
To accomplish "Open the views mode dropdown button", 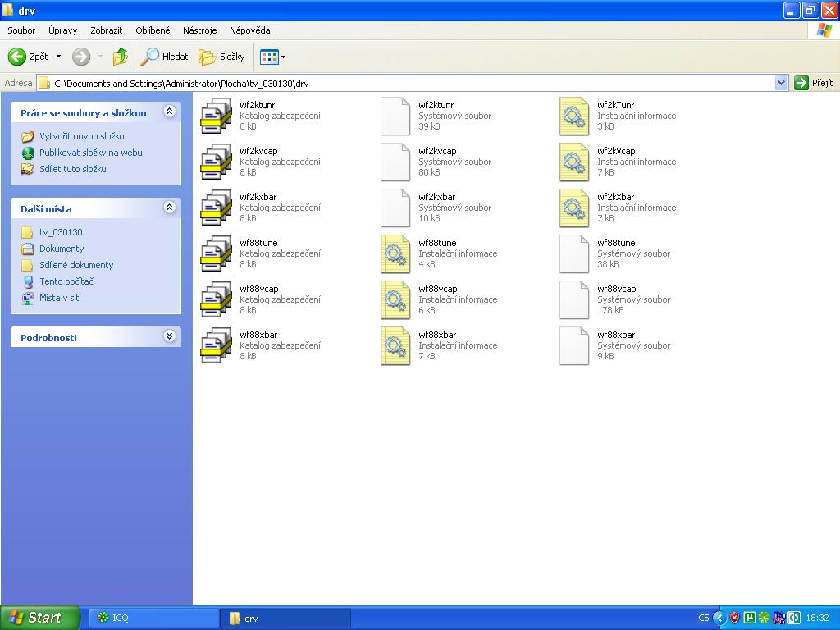I will click(x=273, y=57).
